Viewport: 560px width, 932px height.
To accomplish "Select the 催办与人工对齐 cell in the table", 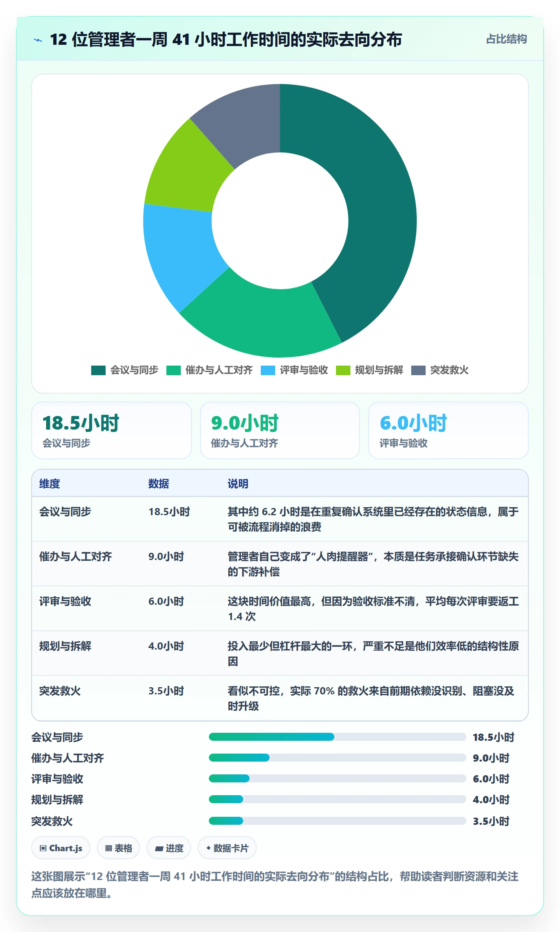I will point(76,556).
